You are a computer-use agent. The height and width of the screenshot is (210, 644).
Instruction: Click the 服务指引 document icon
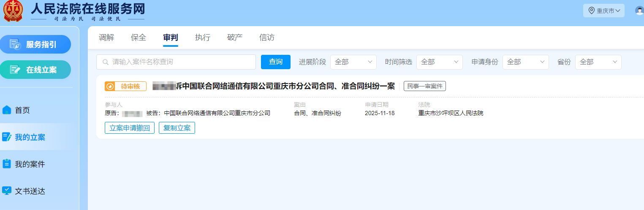(15, 44)
